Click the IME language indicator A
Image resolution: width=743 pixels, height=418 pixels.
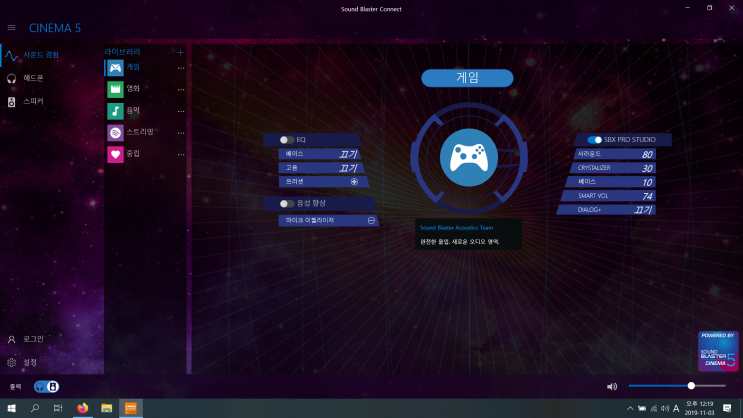[x=676, y=409]
